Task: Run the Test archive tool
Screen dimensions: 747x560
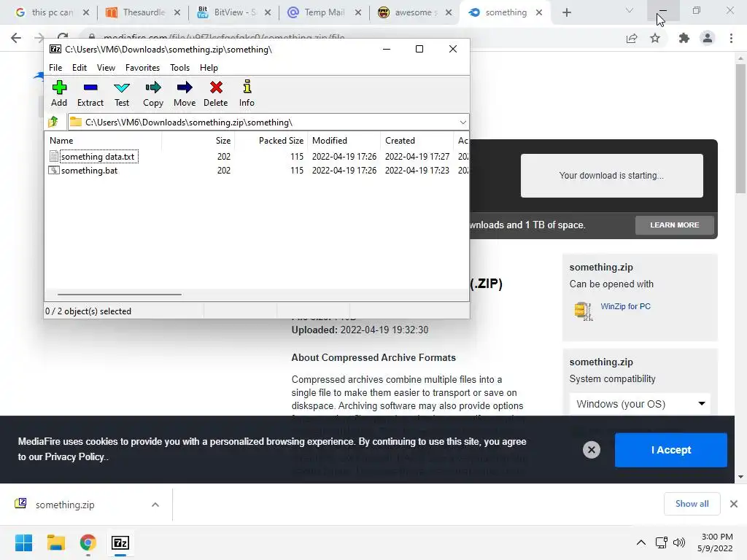Action: point(122,93)
